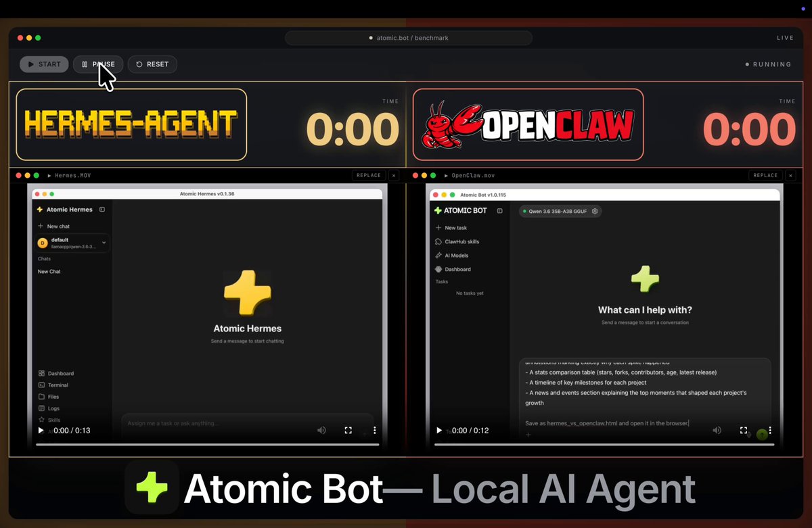Screen dimensions: 812x528
Task: Pause the running benchmark
Action: click(x=98, y=64)
